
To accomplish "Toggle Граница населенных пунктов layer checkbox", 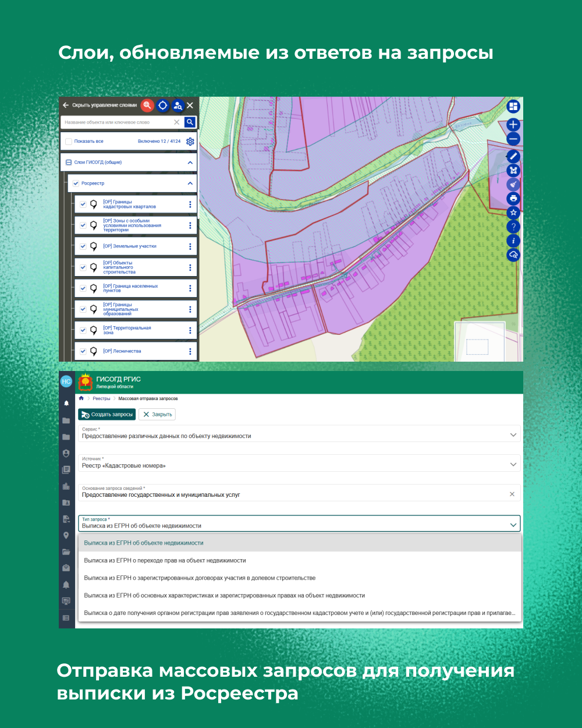I will click(x=83, y=288).
